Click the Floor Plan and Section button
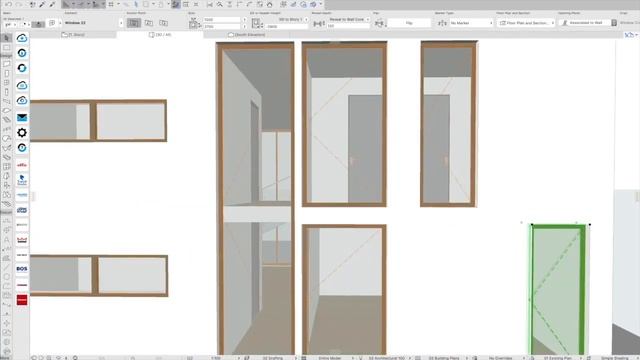Viewport: 640px width, 360px height. 527,23
